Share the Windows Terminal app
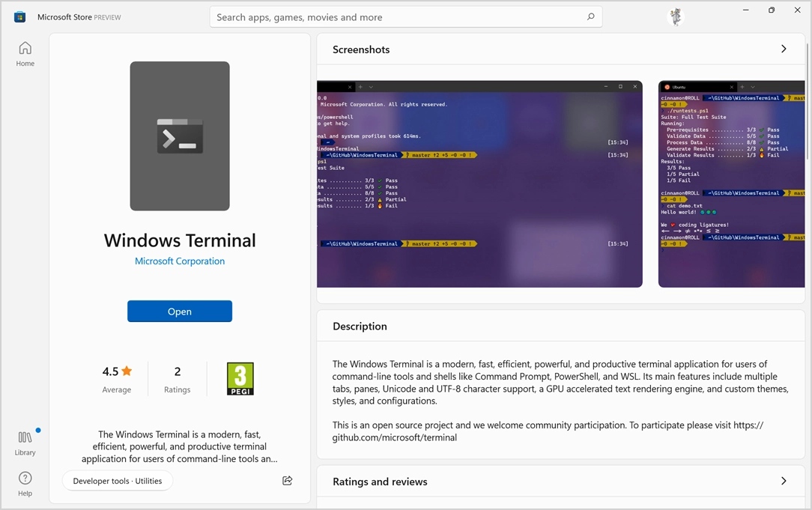The height and width of the screenshot is (510, 812). (x=288, y=481)
